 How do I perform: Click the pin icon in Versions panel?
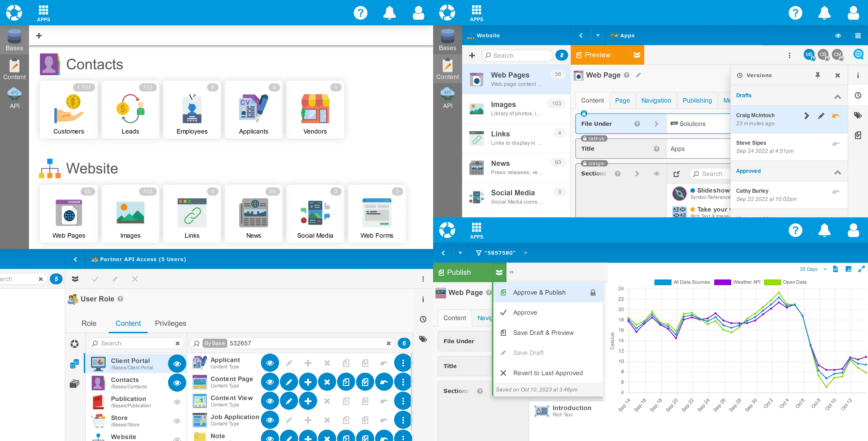coord(817,75)
